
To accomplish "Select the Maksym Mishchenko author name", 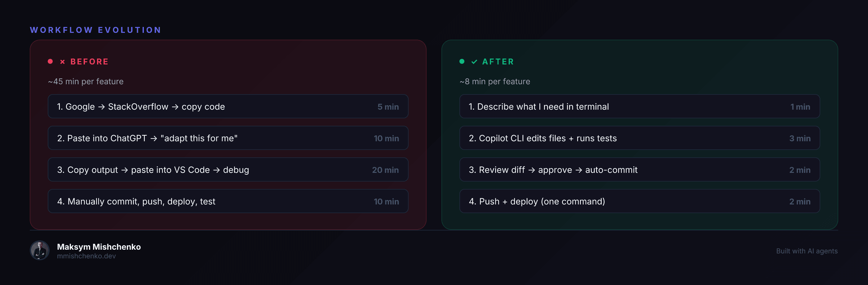I will (x=99, y=247).
